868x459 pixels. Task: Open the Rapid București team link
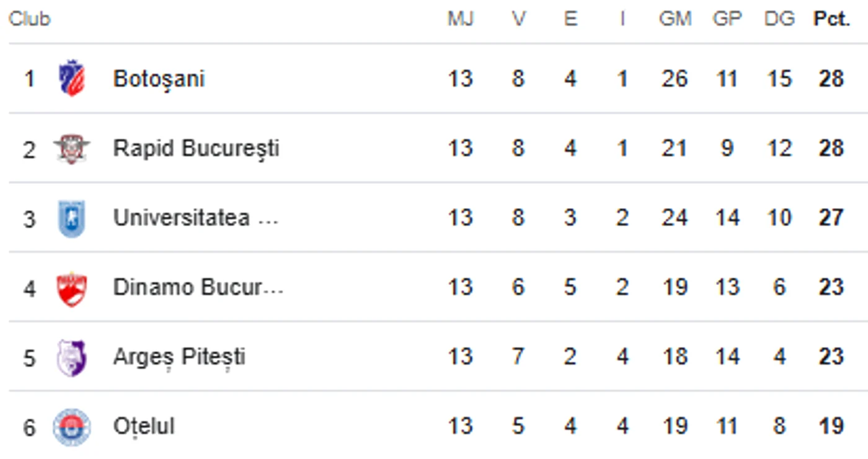point(196,149)
